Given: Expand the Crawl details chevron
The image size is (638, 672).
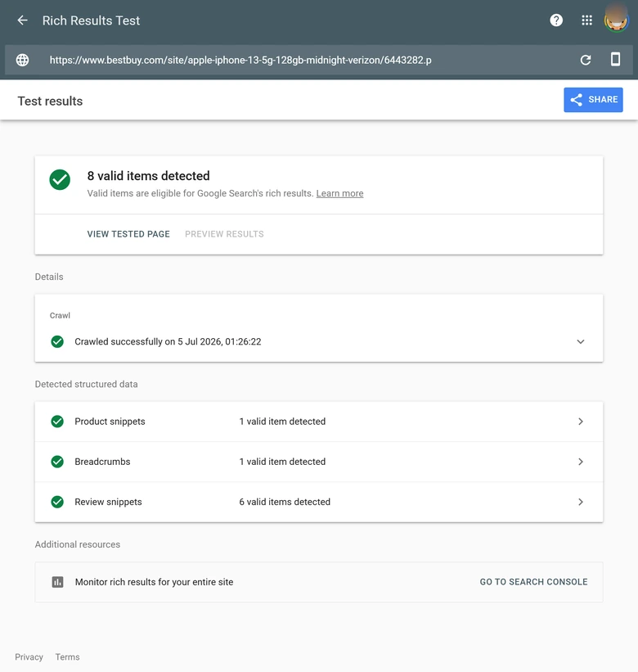Looking at the screenshot, I should 581,341.
